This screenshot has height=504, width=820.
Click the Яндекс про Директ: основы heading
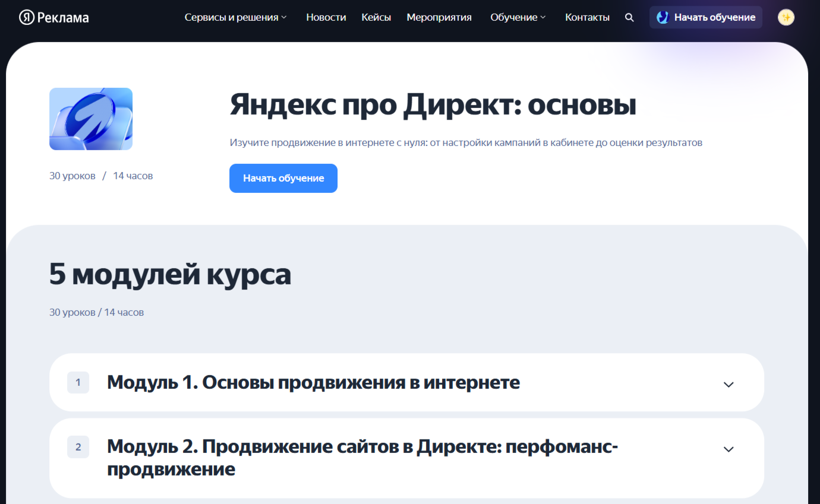(433, 105)
